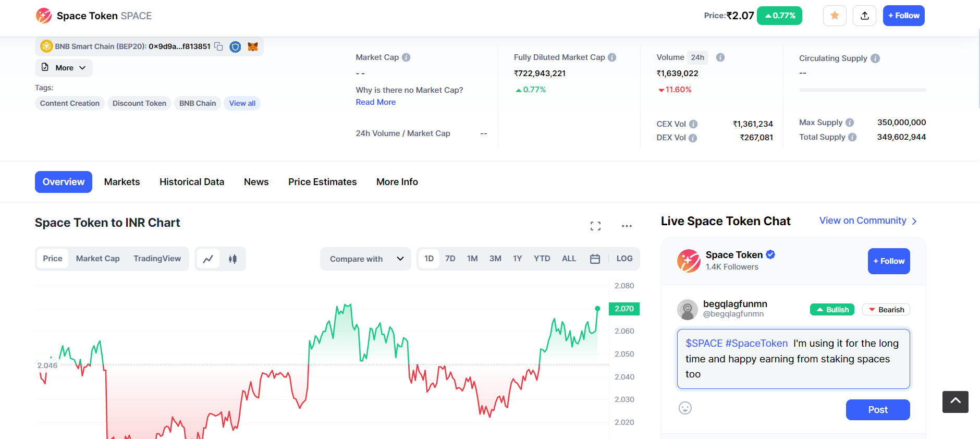
Task: Open the chart three-dot options menu
Action: click(x=627, y=226)
